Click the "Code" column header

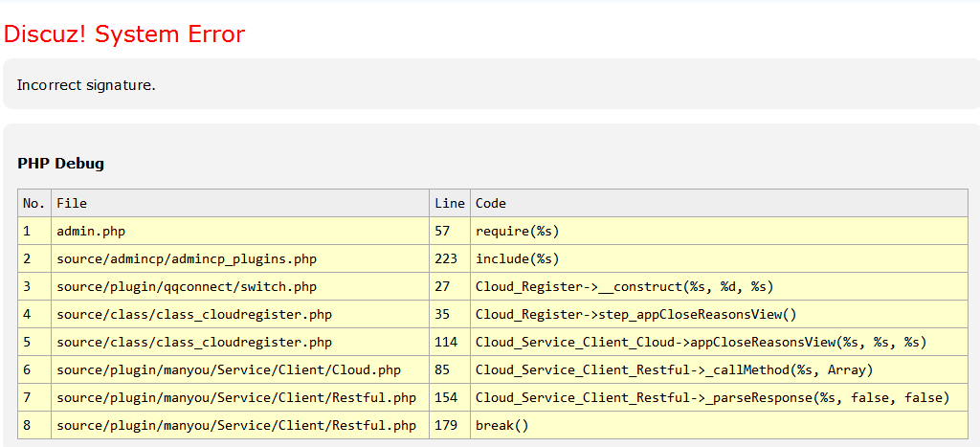[x=491, y=203]
